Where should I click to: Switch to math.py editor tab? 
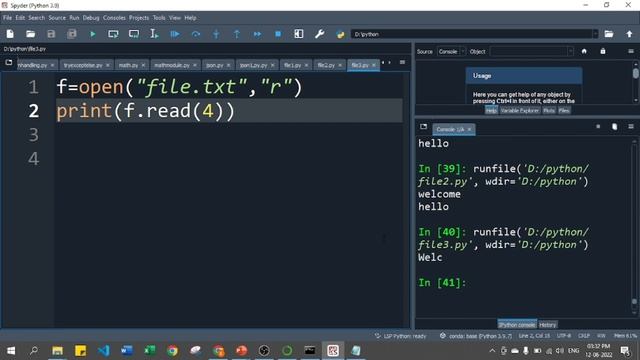pyautogui.click(x=128, y=65)
